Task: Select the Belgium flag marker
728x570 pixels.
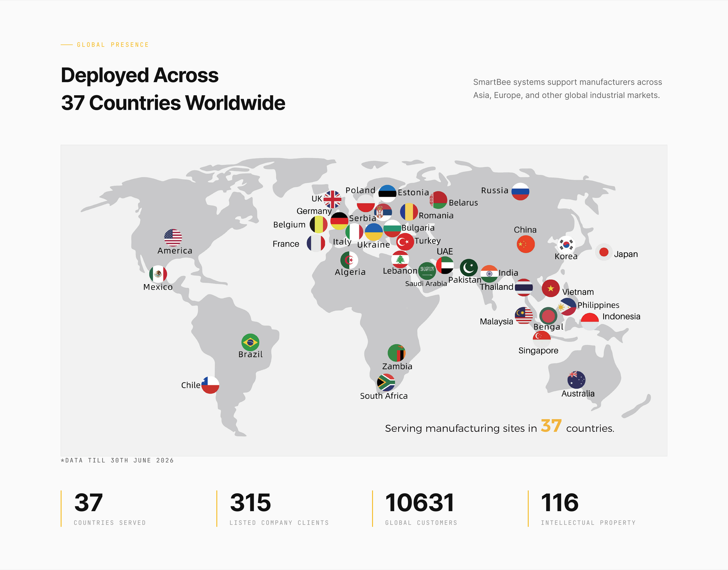Action: pos(318,224)
